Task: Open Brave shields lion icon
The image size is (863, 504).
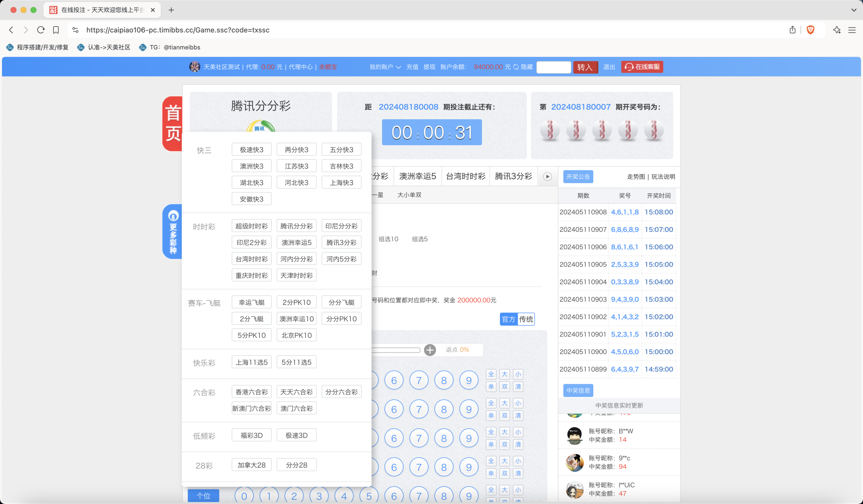Action: pos(810,30)
